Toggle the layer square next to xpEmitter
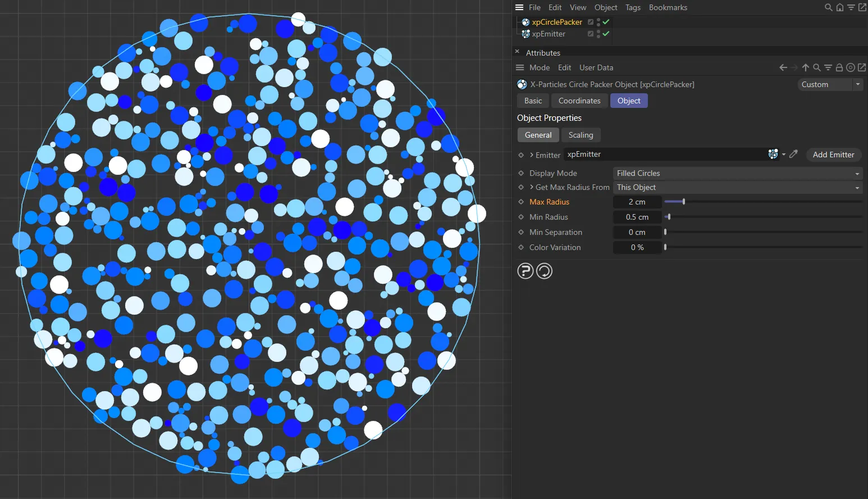 (590, 34)
